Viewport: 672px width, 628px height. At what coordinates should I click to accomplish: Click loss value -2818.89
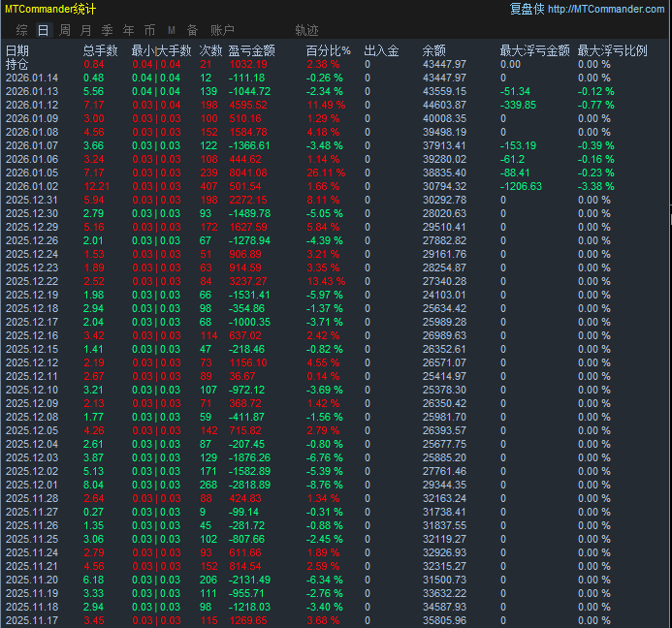249,485
